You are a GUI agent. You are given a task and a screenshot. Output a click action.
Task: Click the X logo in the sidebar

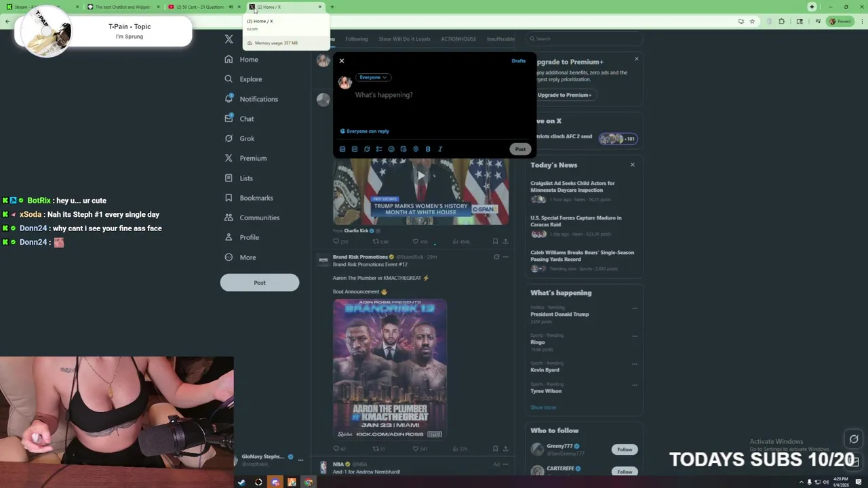coord(229,39)
